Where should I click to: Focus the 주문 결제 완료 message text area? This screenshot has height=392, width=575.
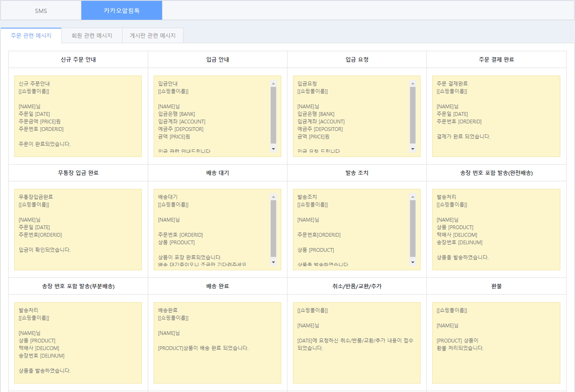496,116
